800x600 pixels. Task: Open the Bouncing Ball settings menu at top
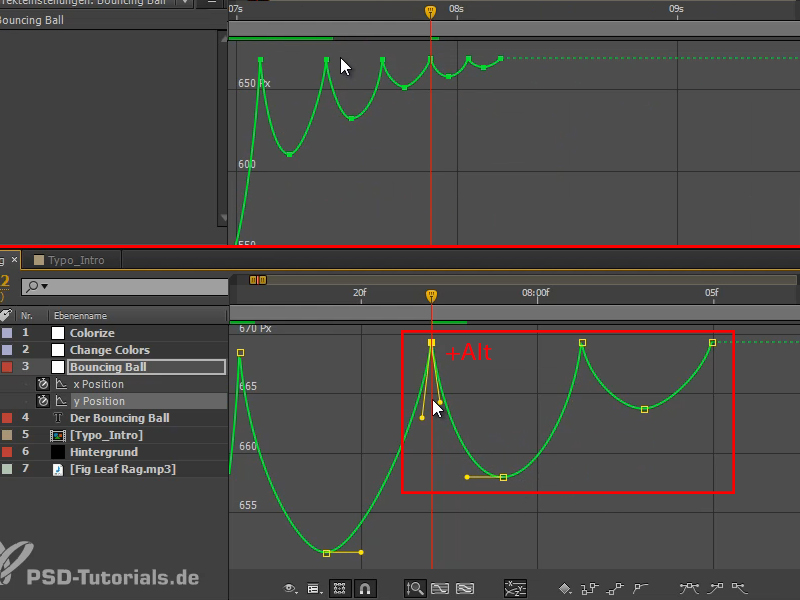(x=185, y=3)
